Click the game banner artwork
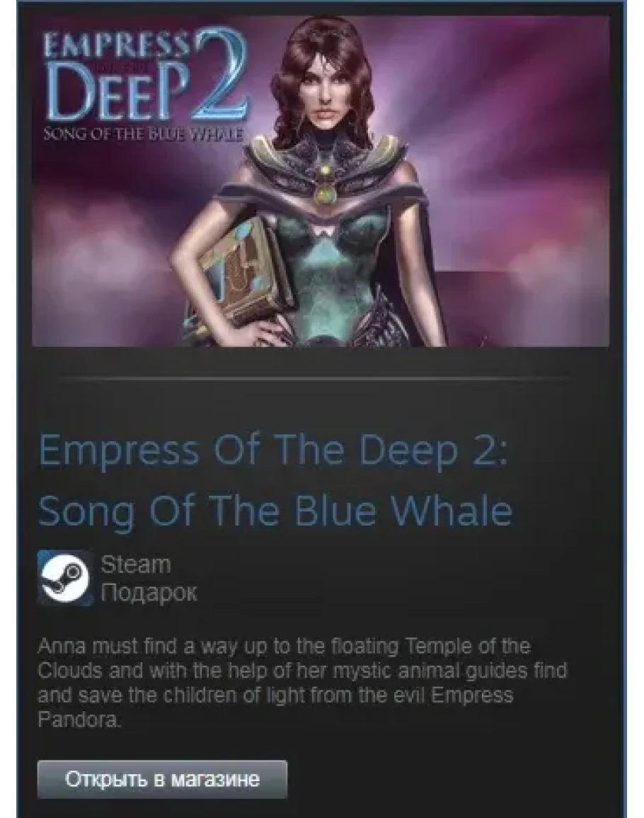The width and height of the screenshot is (644, 818). [321, 180]
